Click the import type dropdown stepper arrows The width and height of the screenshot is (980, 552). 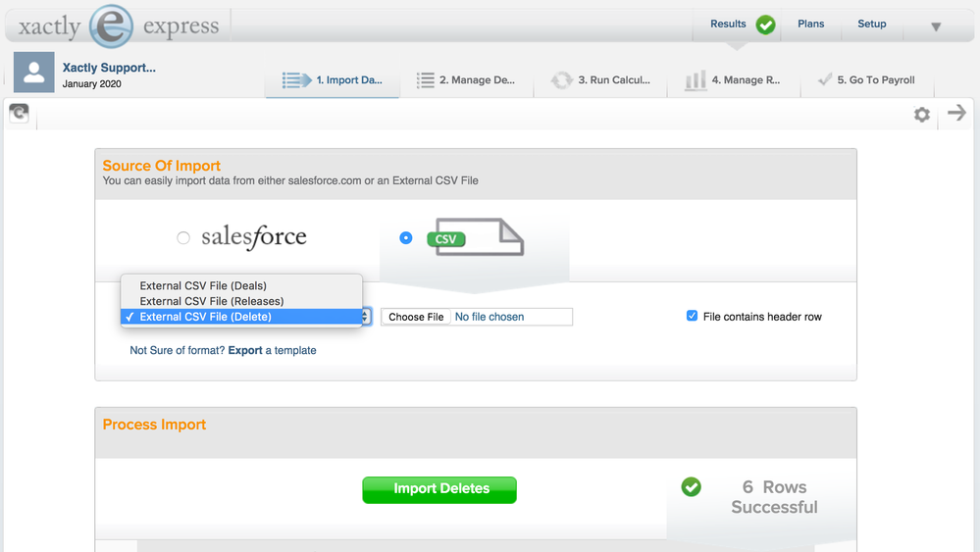pos(366,317)
